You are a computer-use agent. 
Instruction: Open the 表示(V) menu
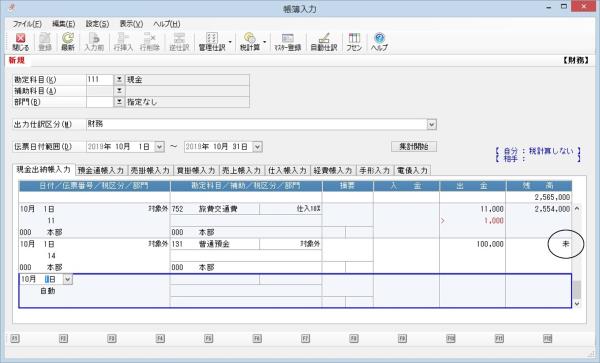point(131,24)
